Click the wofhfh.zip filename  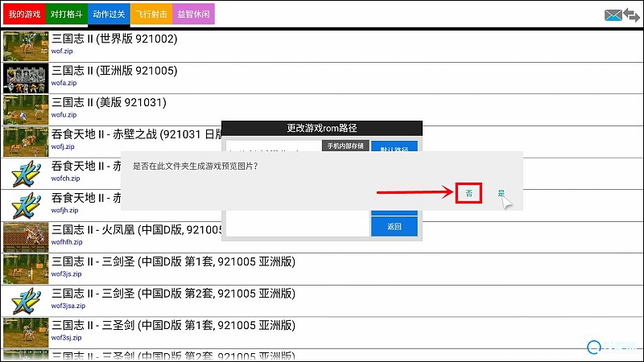click(67, 242)
